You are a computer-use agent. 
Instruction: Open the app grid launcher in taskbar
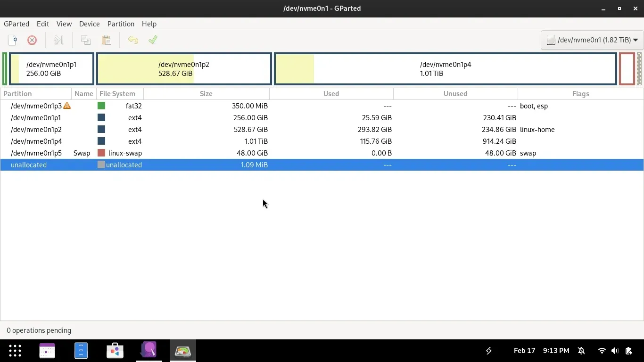point(15,351)
